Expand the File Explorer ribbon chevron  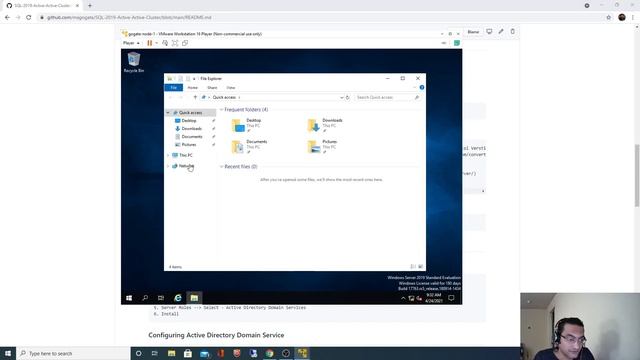[414, 87]
